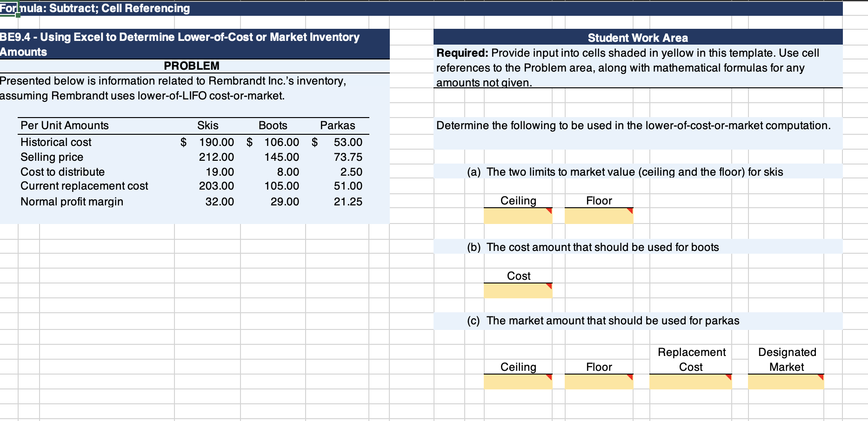The image size is (868, 421).
Task: Click the comment indicator on boots Cost cell
Action: click(x=549, y=285)
